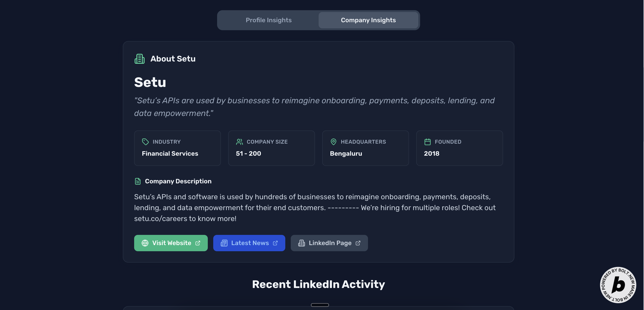Click the building icon beside About Setu

pos(140,59)
